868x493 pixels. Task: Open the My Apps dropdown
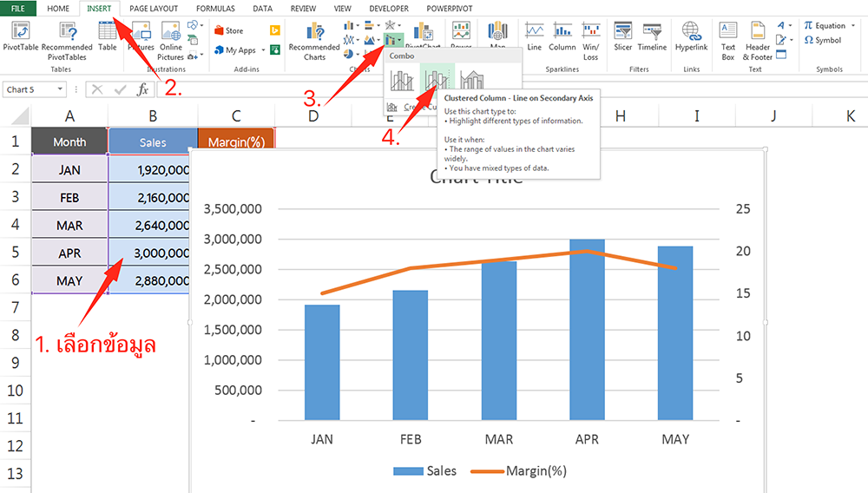point(262,50)
